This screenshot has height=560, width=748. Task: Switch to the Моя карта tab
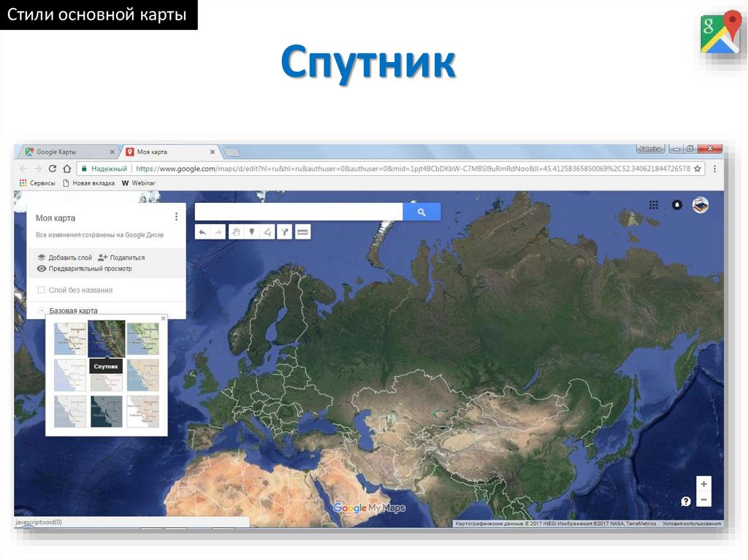point(169,152)
